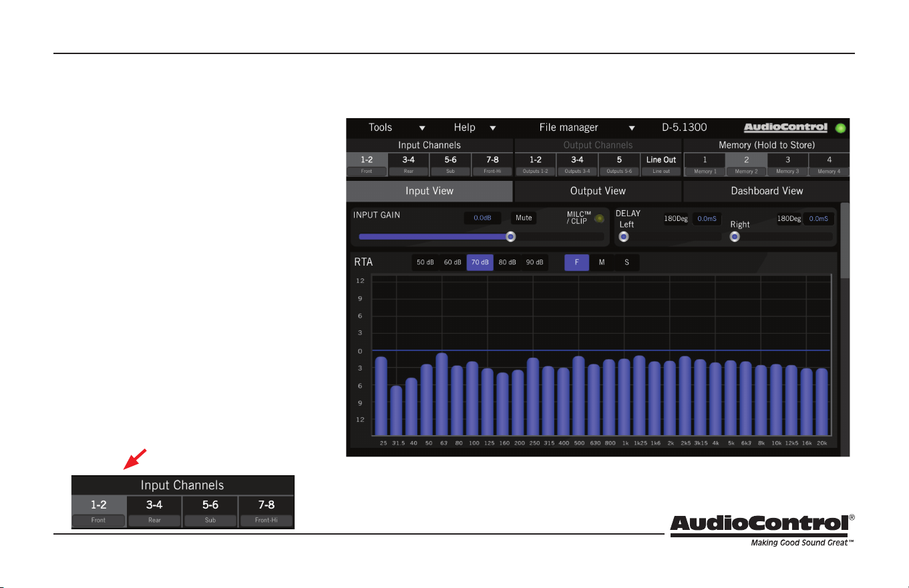Screen dimensions: 909x588
Task: Click the Sub name field in the main app window
Action: tap(451, 172)
